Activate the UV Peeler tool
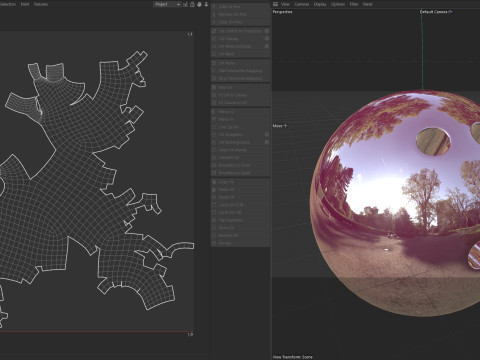 (240, 63)
